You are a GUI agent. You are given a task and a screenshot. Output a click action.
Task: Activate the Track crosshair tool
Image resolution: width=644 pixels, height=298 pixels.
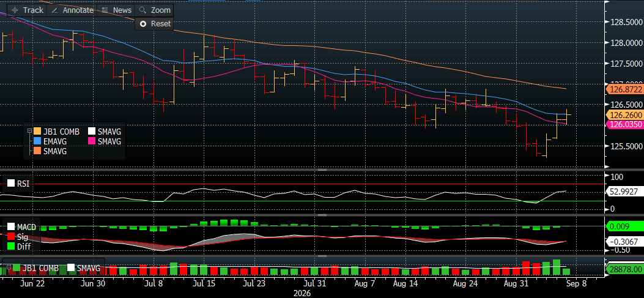coord(28,10)
